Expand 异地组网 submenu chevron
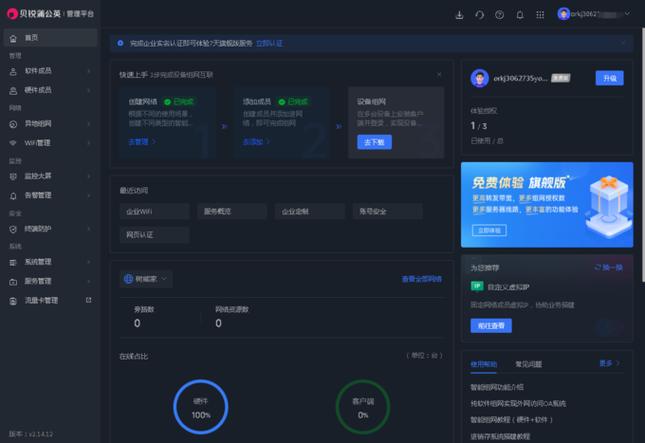This screenshot has width=645, height=443. click(89, 124)
